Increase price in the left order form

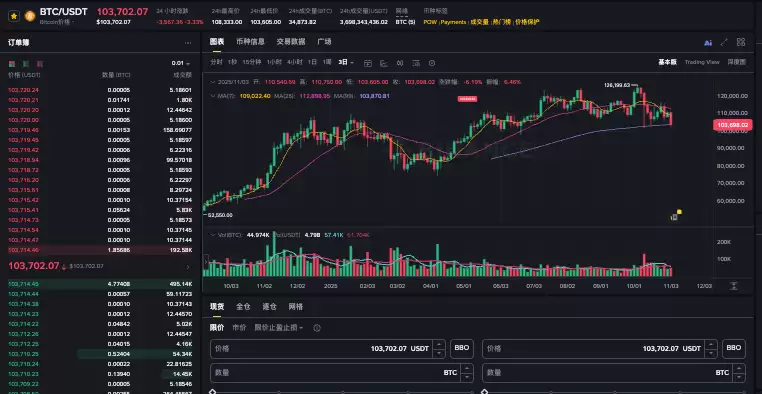439,344
